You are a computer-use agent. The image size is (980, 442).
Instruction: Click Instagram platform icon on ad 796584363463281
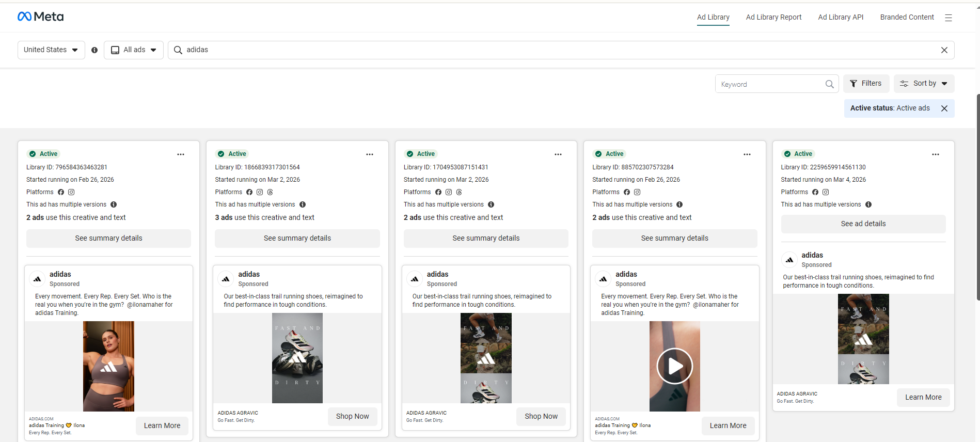71,192
